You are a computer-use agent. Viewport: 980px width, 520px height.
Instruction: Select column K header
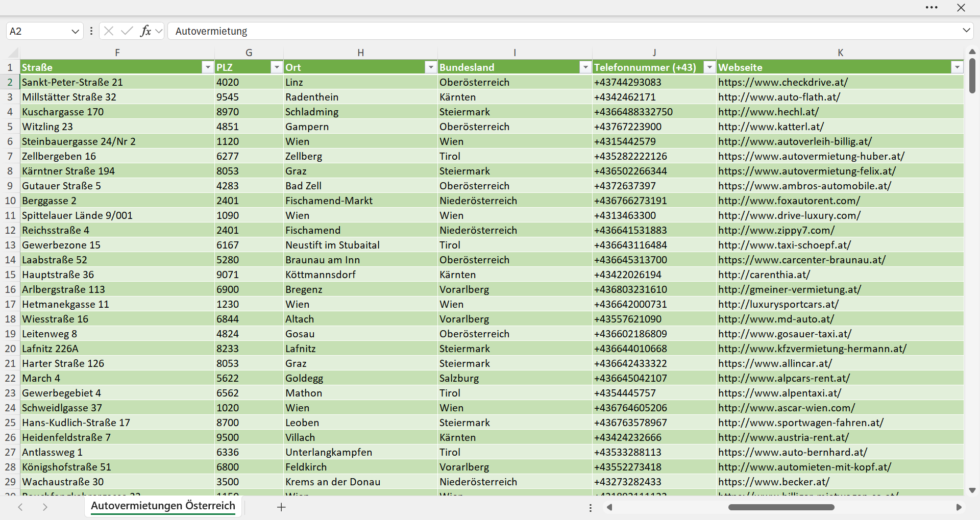pyautogui.click(x=840, y=53)
